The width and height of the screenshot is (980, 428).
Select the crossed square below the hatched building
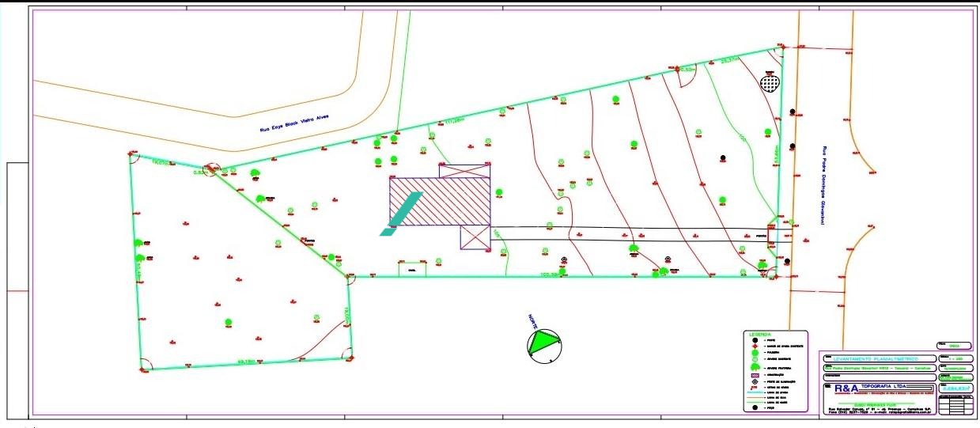coord(475,237)
